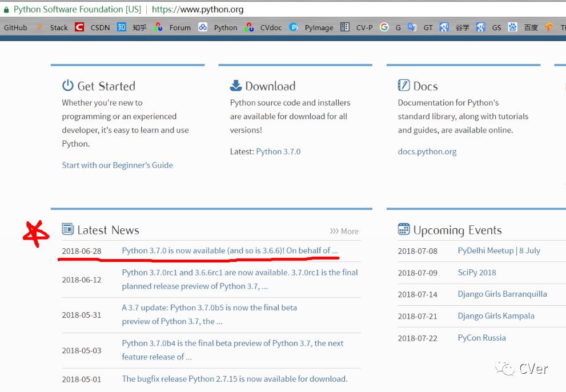Click the event date 2018-07-09
This screenshot has width=566, height=392.
point(418,273)
